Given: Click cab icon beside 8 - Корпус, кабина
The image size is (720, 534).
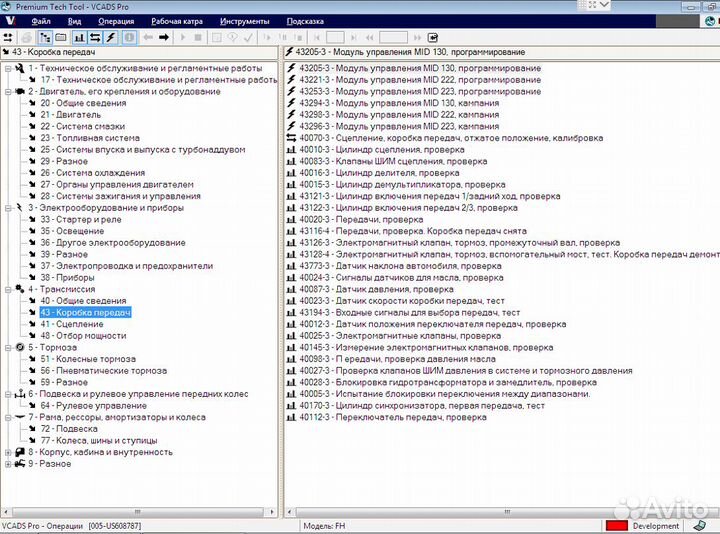Looking at the screenshot, I should point(20,452).
